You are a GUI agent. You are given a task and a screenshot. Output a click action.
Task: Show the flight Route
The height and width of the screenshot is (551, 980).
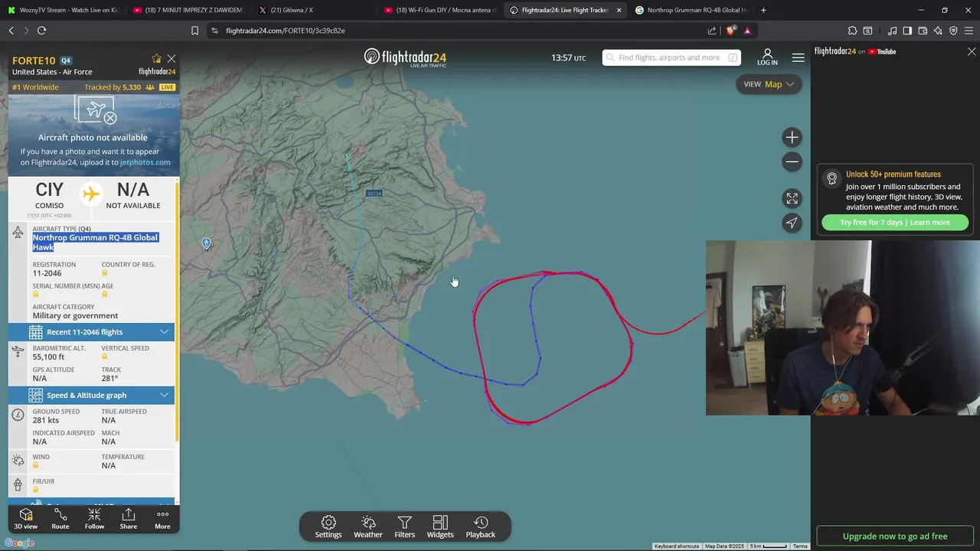[x=60, y=519]
